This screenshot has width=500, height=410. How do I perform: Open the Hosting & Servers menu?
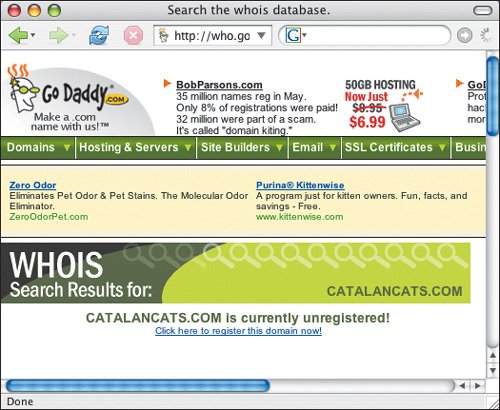coord(136,147)
